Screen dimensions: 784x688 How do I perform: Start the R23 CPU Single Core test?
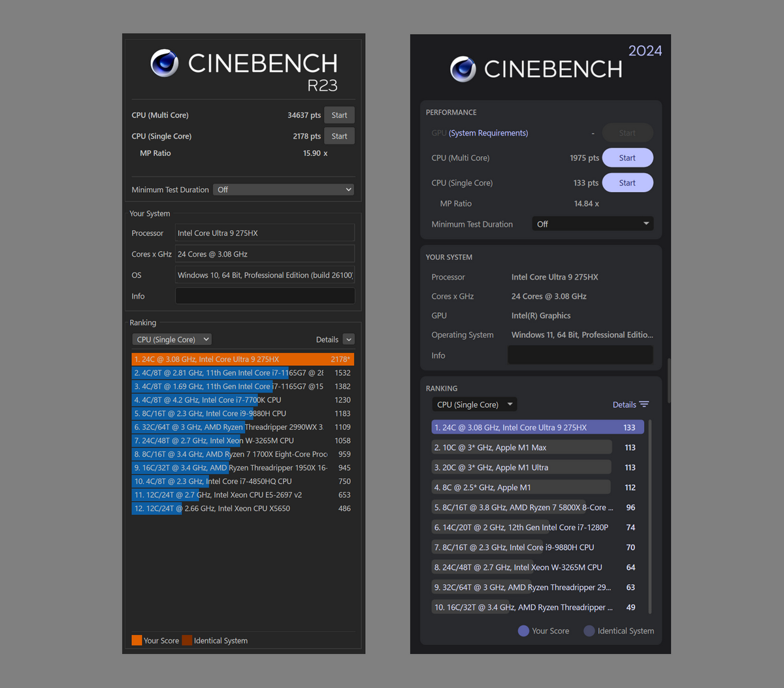339,136
